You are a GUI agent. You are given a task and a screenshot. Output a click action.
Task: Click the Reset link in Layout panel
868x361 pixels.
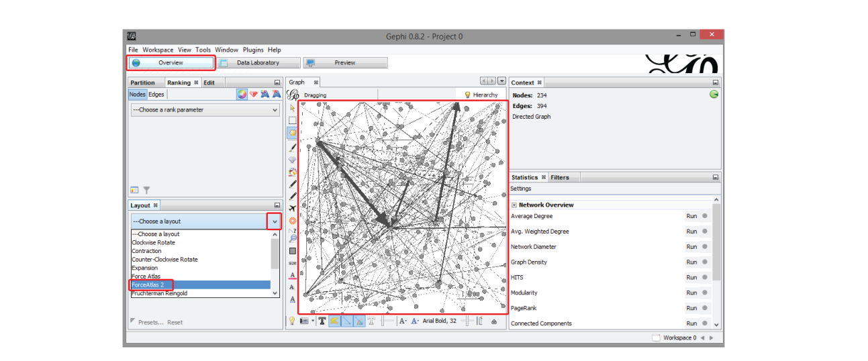pos(175,322)
